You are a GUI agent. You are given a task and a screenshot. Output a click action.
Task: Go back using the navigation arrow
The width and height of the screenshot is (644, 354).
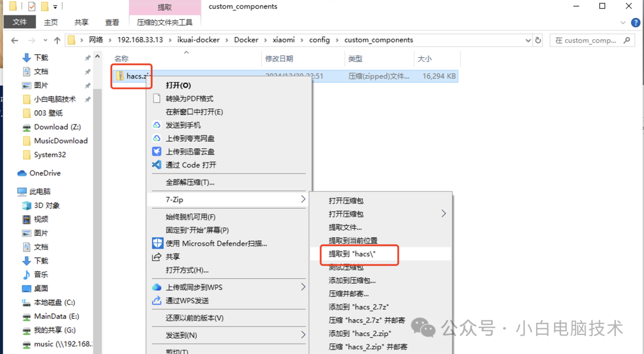point(14,39)
